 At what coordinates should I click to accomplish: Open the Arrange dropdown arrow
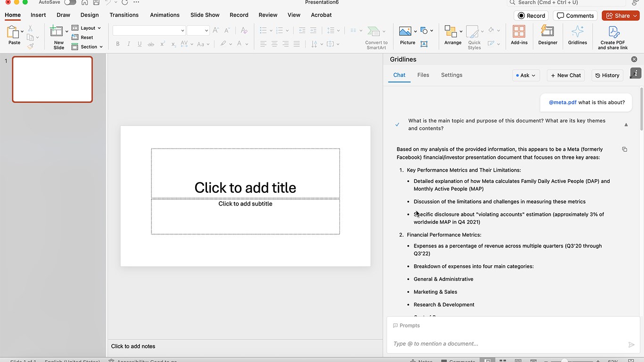coord(461,32)
